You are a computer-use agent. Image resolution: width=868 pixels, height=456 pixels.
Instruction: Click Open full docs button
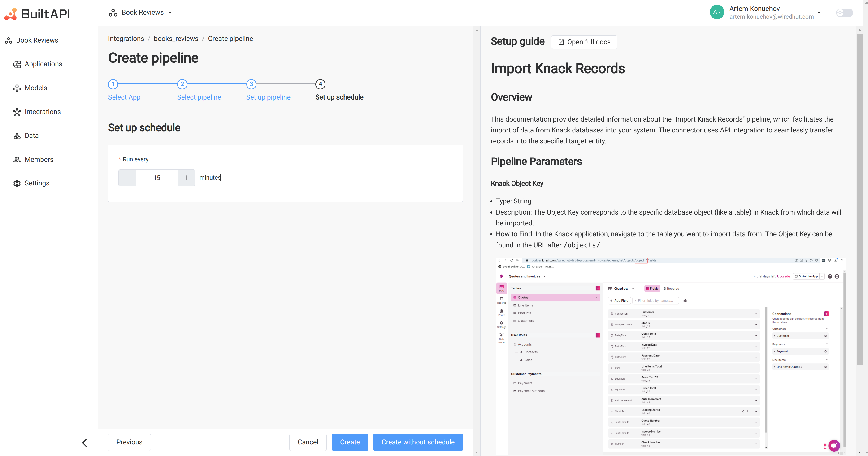(x=584, y=42)
